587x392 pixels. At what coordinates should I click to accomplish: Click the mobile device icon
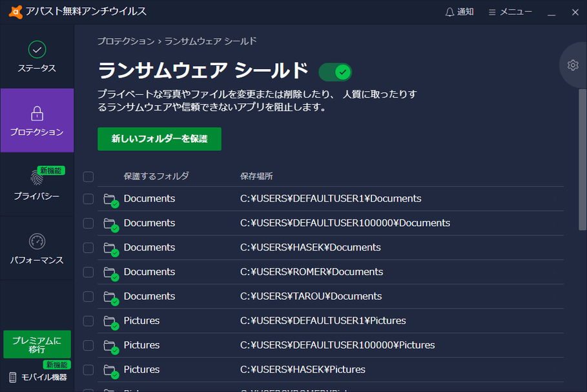click(13, 377)
